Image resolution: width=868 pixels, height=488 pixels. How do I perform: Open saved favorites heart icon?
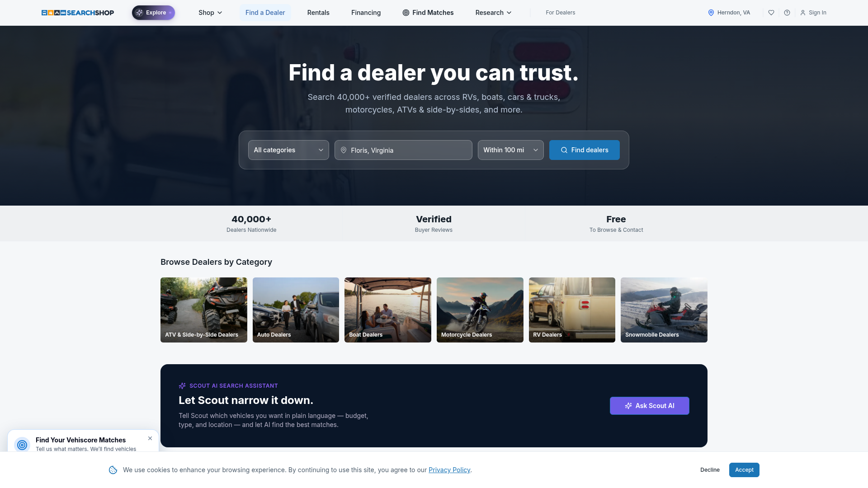(x=771, y=13)
